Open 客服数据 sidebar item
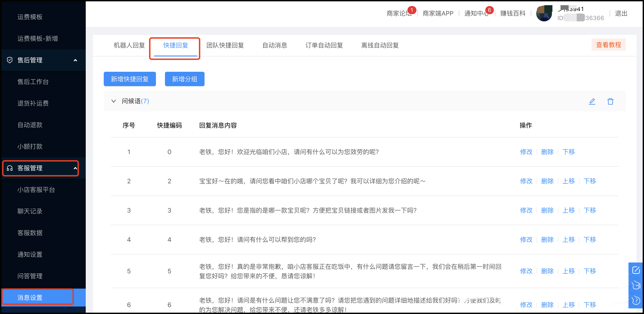This screenshot has height=314, width=644. (x=30, y=233)
